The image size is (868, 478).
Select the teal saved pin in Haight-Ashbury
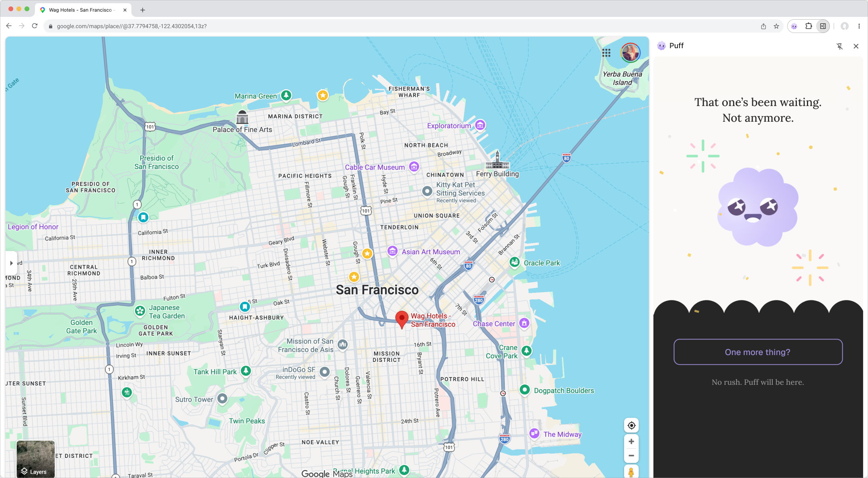[x=245, y=307]
